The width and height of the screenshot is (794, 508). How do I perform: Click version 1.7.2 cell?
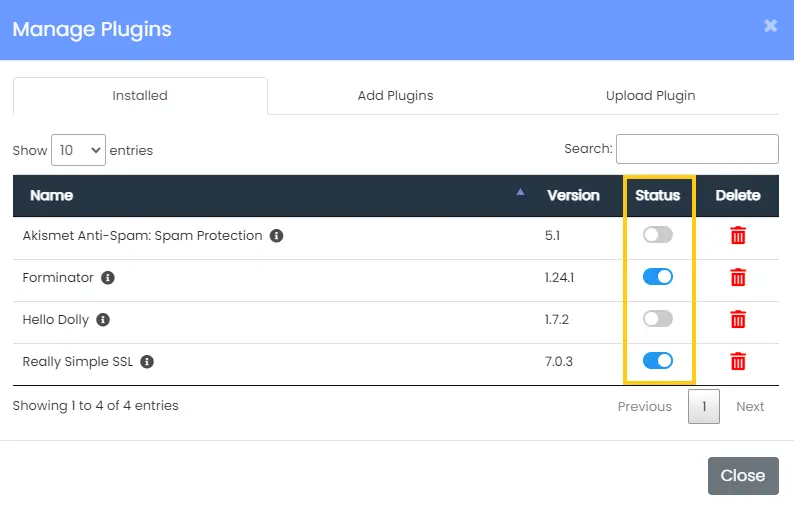557,320
